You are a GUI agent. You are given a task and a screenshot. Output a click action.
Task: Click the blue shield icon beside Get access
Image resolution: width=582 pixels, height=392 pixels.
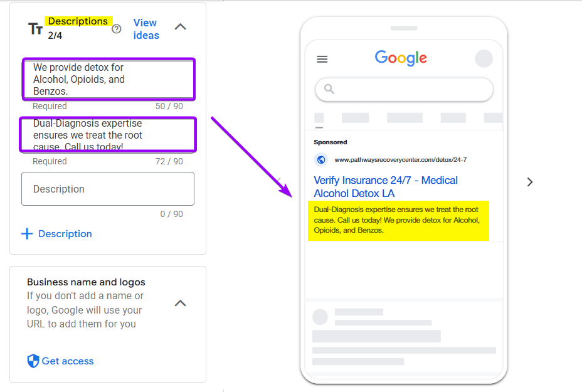pyautogui.click(x=33, y=361)
